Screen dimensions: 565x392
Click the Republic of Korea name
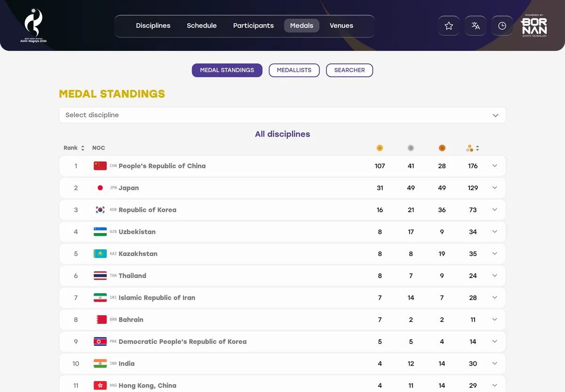click(x=147, y=210)
